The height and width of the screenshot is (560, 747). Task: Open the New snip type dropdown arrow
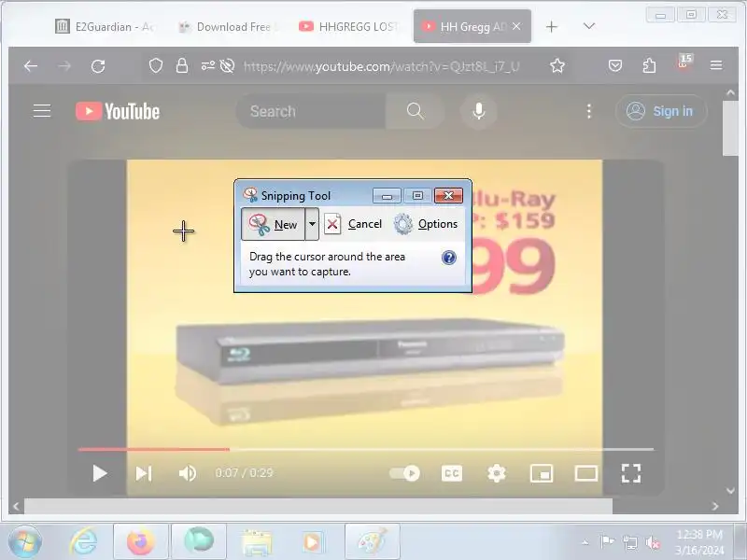coord(312,224)
